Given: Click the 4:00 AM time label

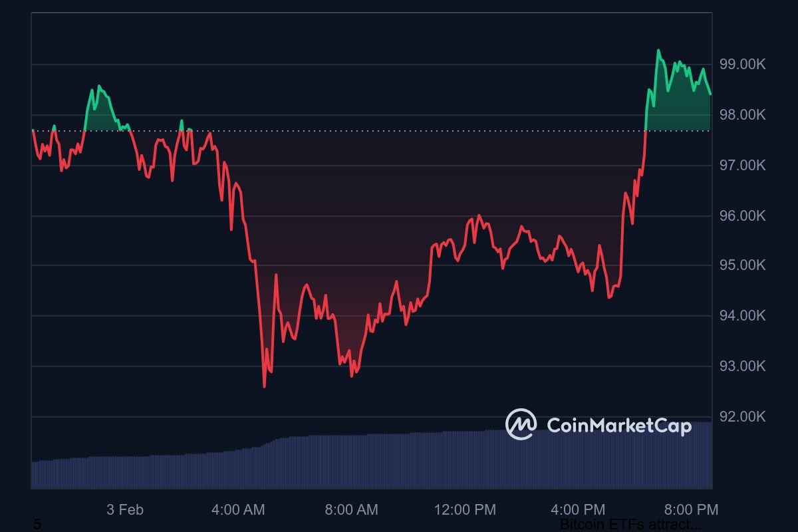Looking at the screenshot, I should [238, 510].
